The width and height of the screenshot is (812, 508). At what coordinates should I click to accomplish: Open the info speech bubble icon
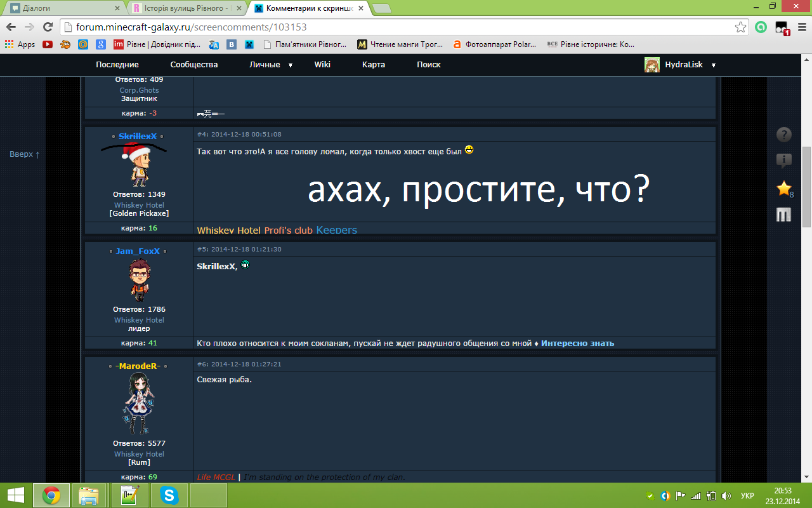(x=784, y=161)
